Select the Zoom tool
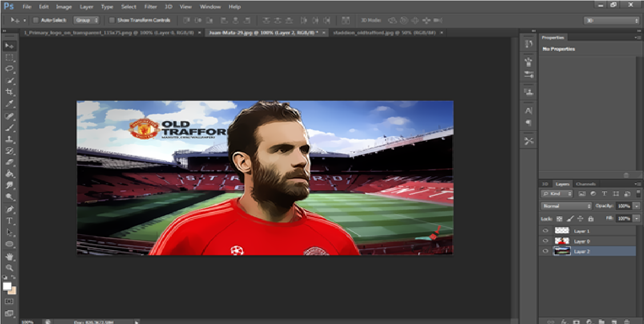Image resolution: width=644 pixels, height=324 pixels. (9, 267)
